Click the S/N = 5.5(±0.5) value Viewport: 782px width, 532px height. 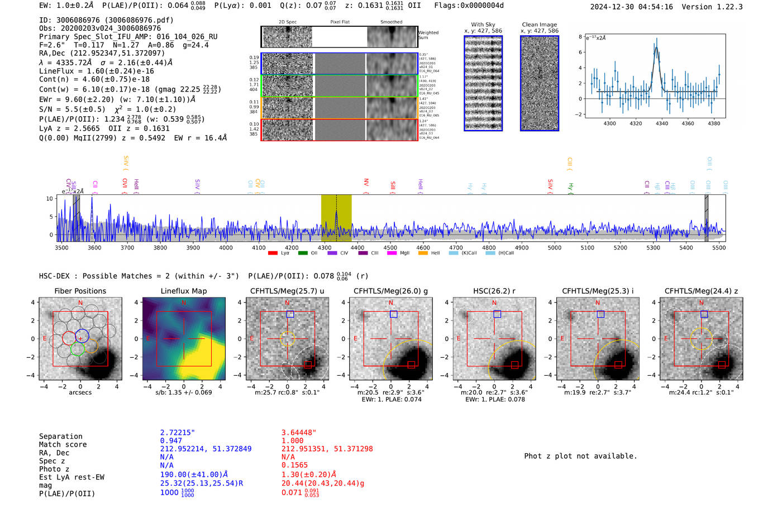pyautogui.click(x=72, y=109)
